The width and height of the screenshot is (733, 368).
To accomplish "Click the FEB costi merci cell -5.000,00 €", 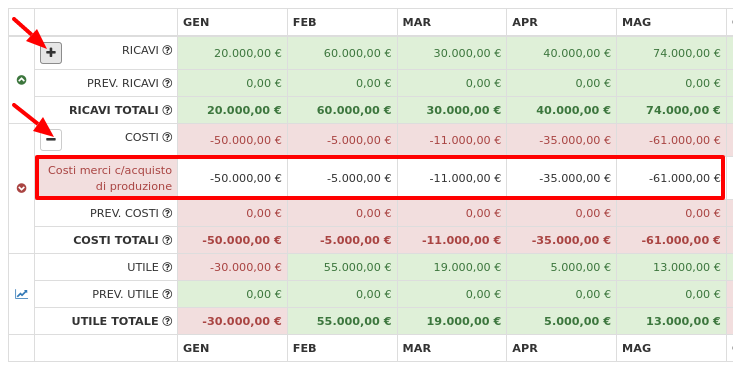I will pos(359,178).
